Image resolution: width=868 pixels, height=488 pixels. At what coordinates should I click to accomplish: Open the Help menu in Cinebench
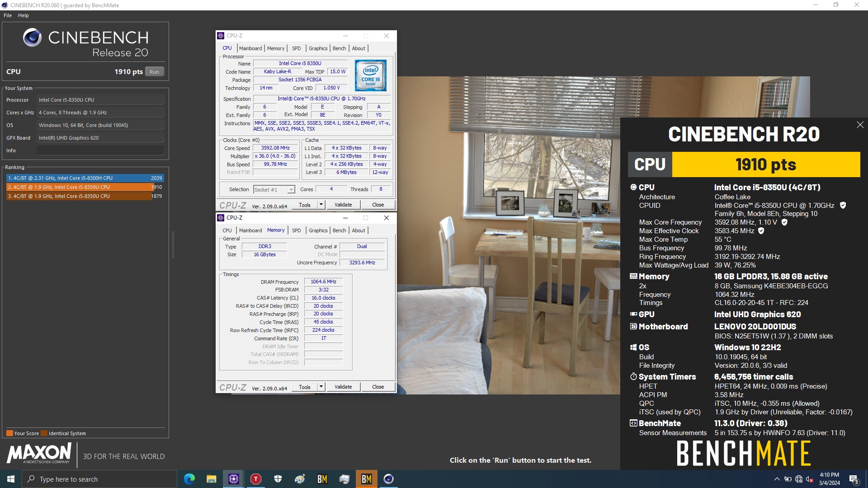24,15
